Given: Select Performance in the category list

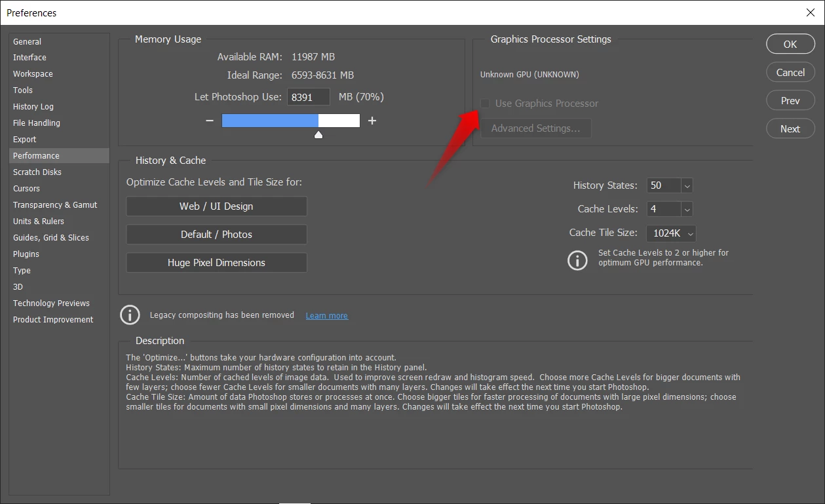Looking at the screenshot, I should click(60, 156).
